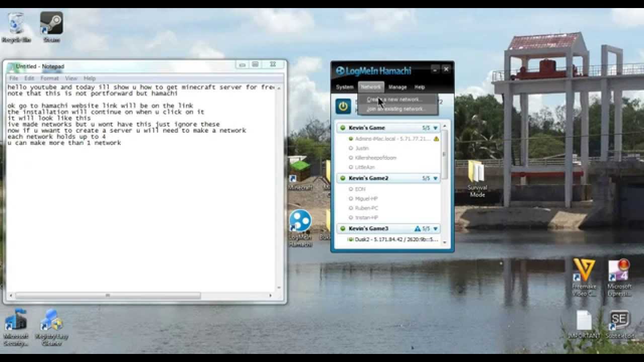Click the Hamachi list scroll up arrow
Screen dimensions: 644x362
[x=444, y=126]
